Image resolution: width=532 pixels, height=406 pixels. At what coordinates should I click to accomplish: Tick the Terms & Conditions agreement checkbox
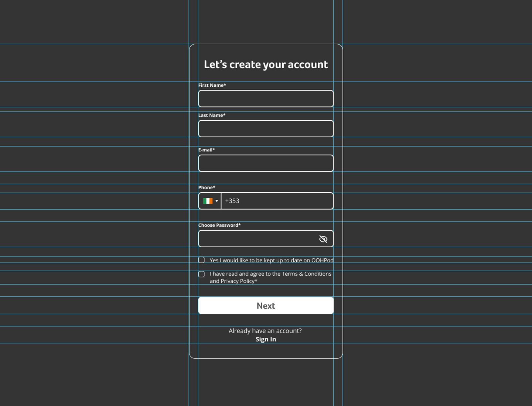click(x=201, y=274)
